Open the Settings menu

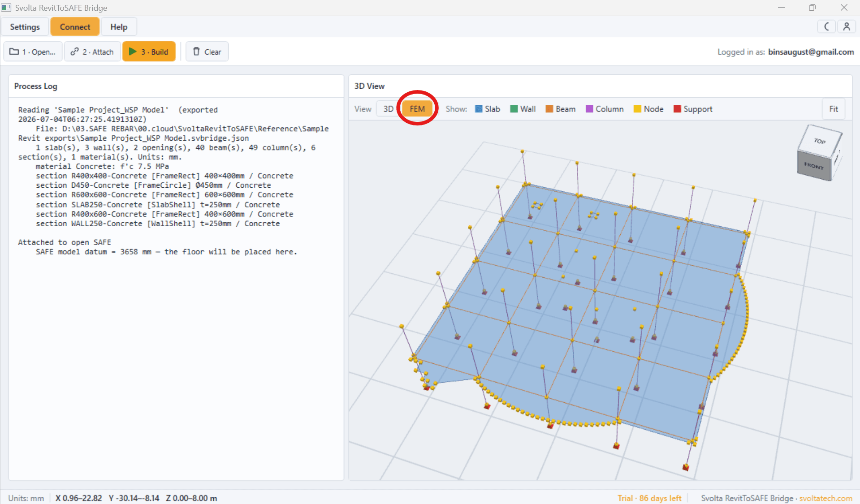(x=25, y=27)
